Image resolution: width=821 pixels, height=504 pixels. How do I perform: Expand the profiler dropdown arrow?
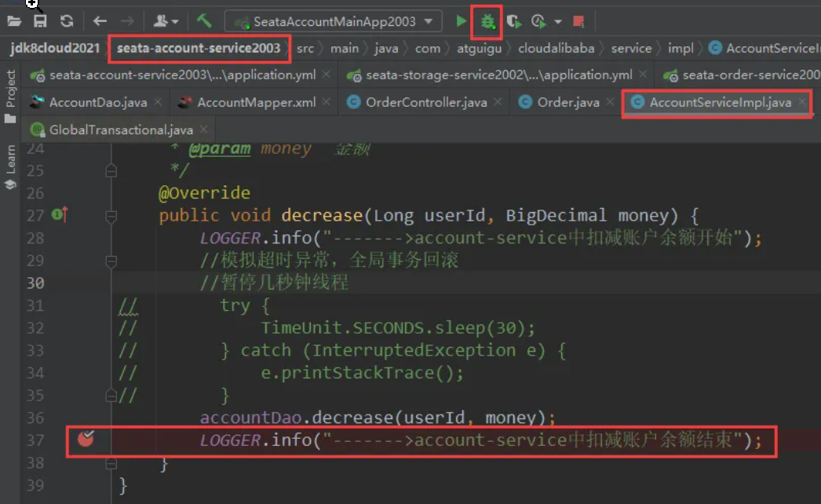tap(558, 22)
